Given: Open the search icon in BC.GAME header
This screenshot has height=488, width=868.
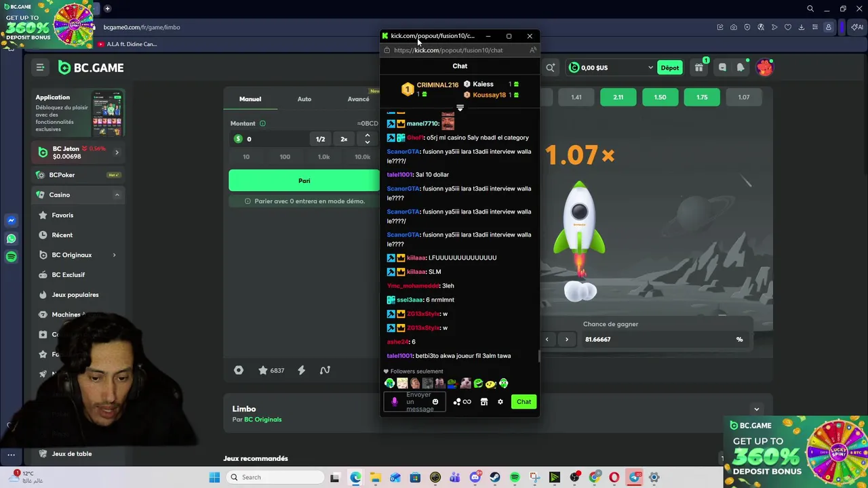Looking at the screenshot, I should pyautogui.click(x=551, y=68).
